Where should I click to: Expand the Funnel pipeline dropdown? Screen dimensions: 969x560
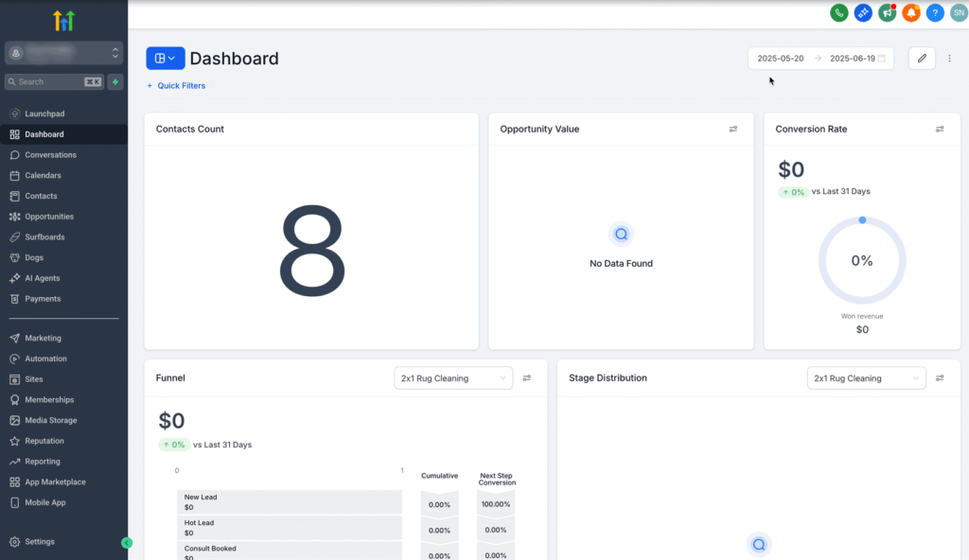(x=453, y=378)
